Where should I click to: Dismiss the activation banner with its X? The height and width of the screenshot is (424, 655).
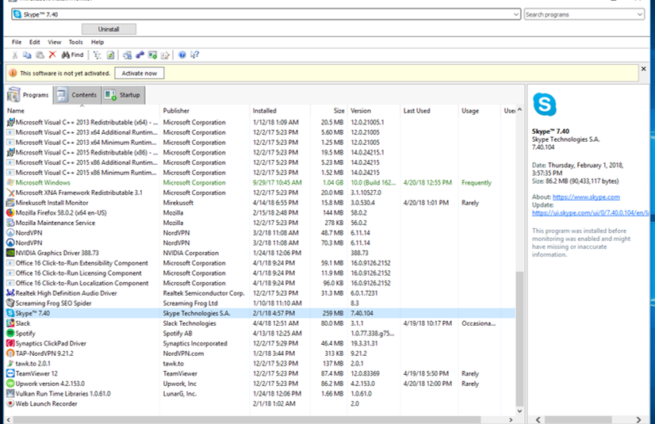[x=644, y=69]
